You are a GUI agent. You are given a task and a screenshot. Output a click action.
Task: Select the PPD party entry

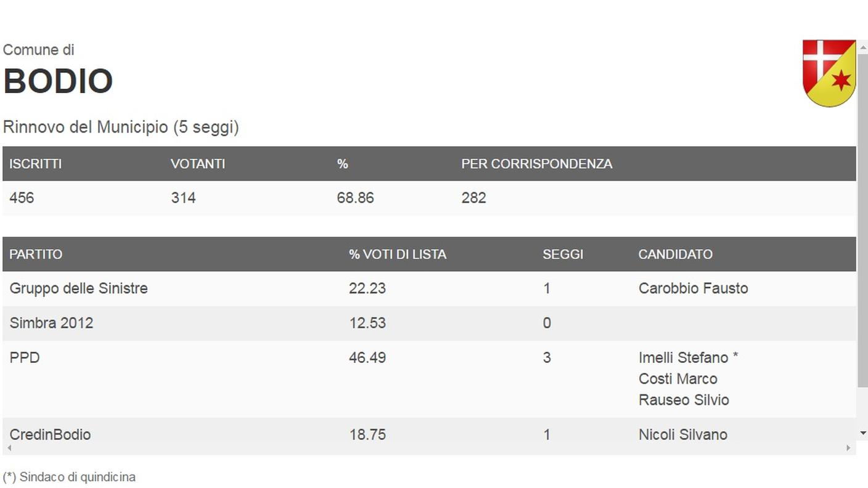[x=25, y=357]
